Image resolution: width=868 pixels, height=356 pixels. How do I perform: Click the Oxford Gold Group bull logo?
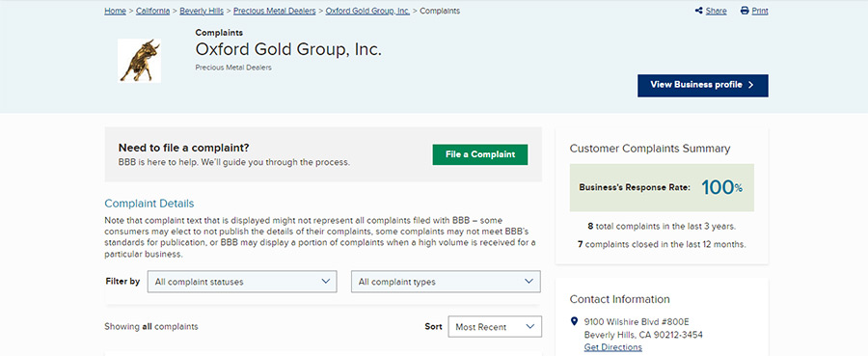click(x=139, y=61)
